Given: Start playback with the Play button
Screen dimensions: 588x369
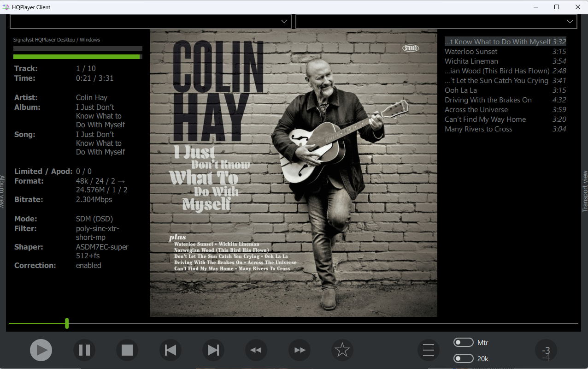Looking at the screenshot, I should coord(41,351).
